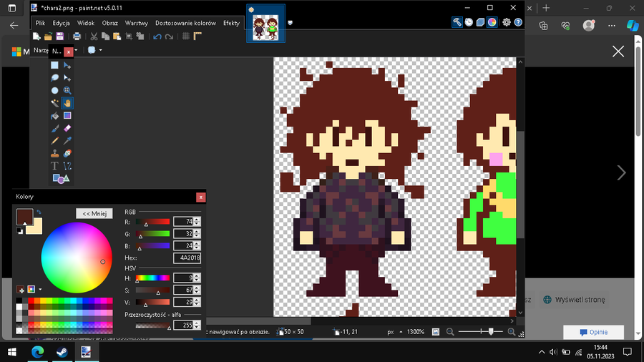Toggle the Layers window button
Screen dimensions: 644x362
coord(480,22)
